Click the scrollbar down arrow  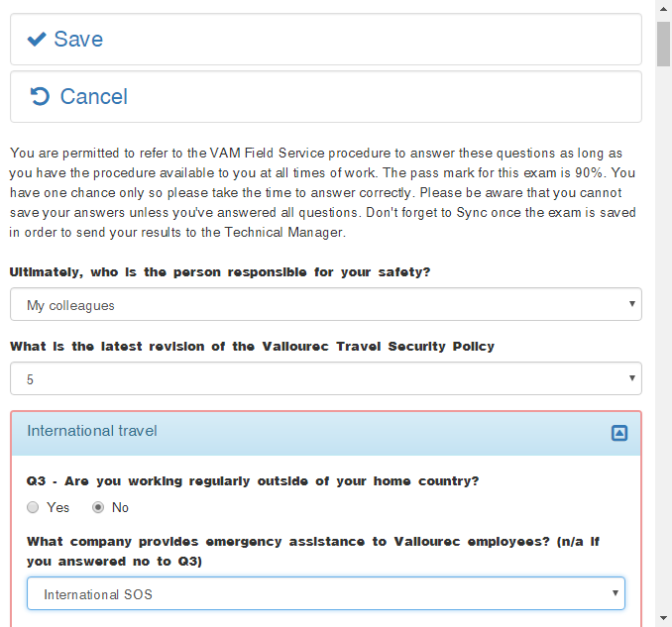click(x=663, y=619)
